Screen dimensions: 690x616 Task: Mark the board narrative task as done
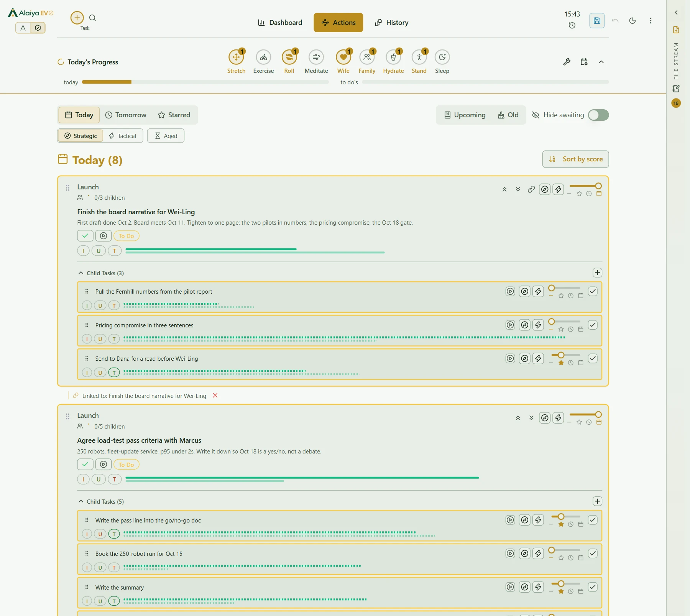[85, 236]
